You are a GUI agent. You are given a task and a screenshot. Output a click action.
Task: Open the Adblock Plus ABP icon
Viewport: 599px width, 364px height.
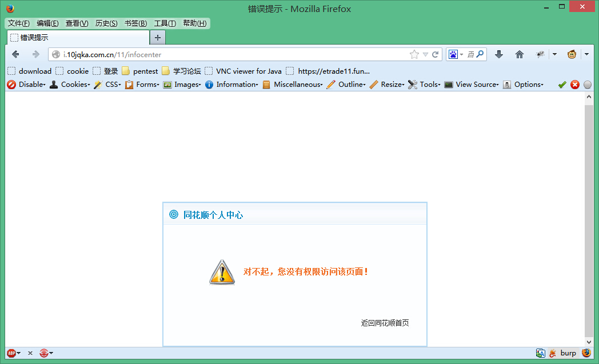11,353
